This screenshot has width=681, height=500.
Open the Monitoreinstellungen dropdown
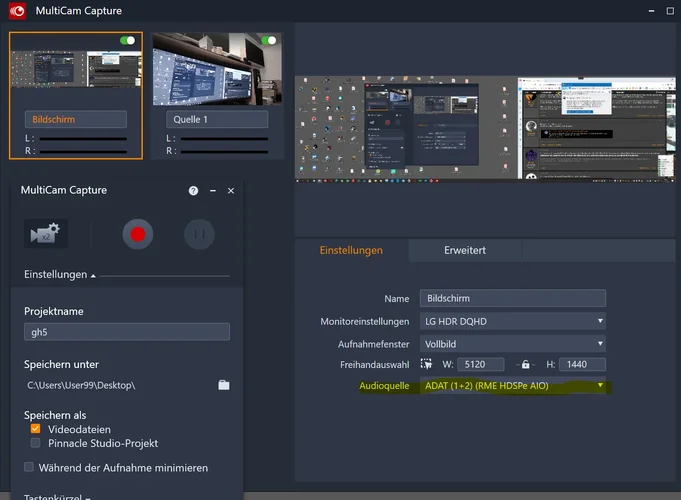(x=512, y=321)
